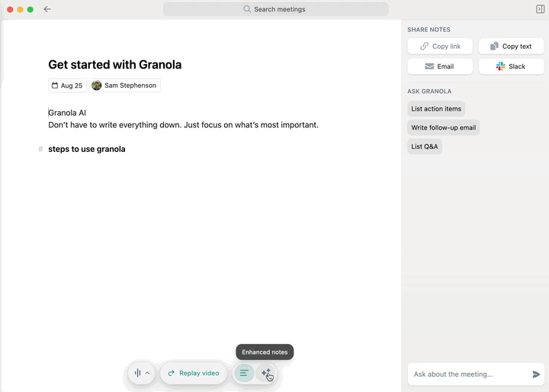Switch to Enhanced notes sparkle view

265,373
